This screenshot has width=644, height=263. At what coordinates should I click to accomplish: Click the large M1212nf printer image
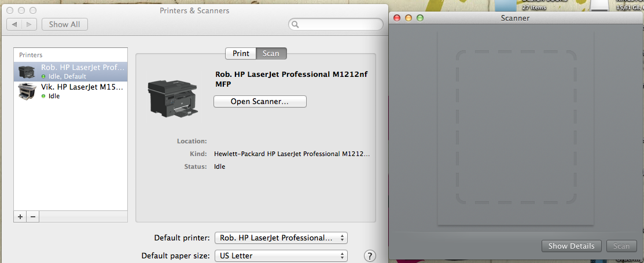172,98
